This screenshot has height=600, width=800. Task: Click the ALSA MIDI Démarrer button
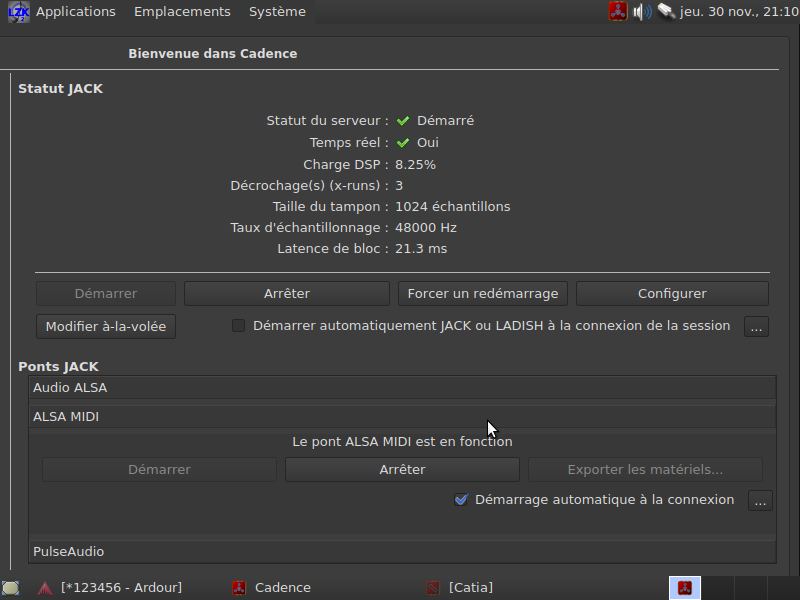point(159,470)
